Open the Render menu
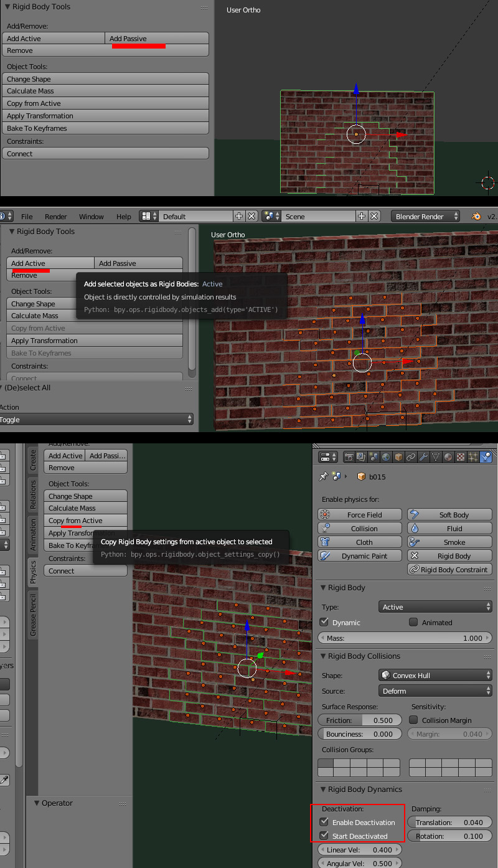This screenshot has height=868, width=498. [x=56, y=217]
